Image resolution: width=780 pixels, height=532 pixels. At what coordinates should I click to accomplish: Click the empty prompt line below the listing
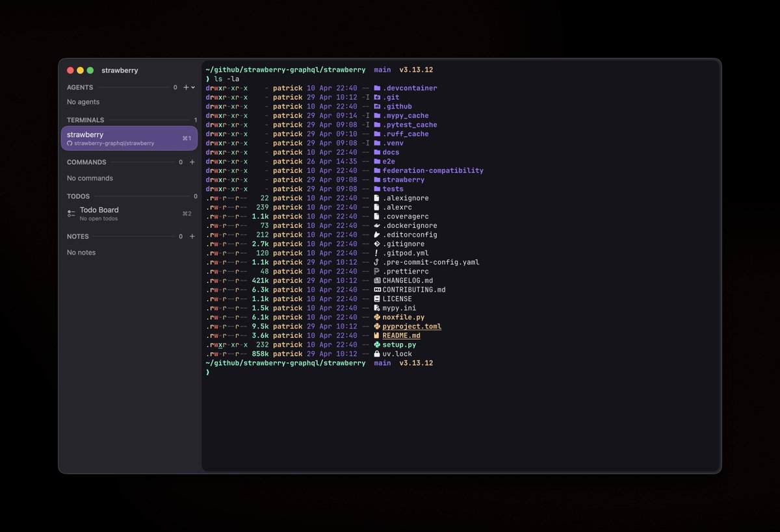coord(461,372)
